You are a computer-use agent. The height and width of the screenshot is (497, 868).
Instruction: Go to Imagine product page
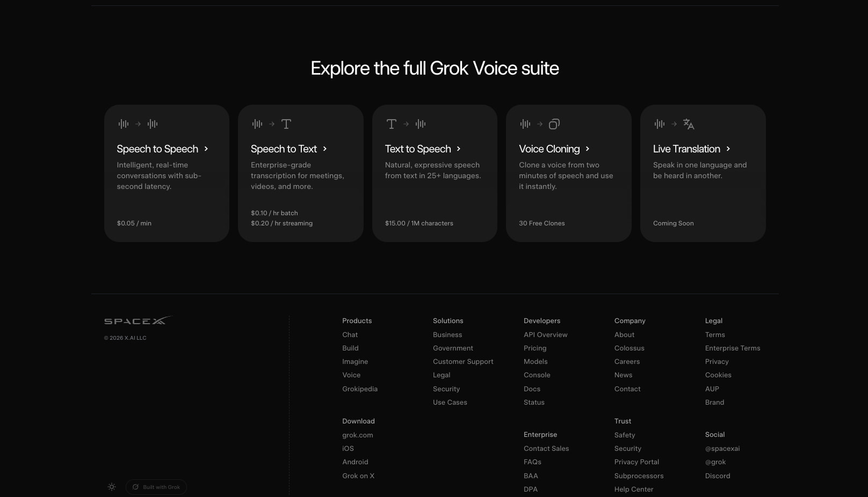355,362
